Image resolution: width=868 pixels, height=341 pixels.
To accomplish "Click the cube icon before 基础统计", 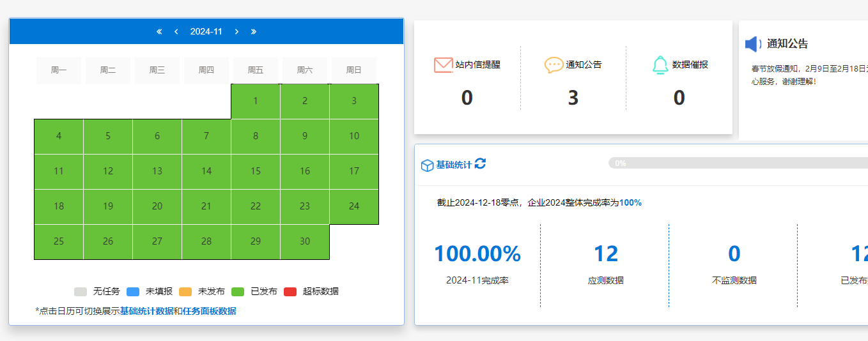I will pyautogui.click(x=427, y=165).
